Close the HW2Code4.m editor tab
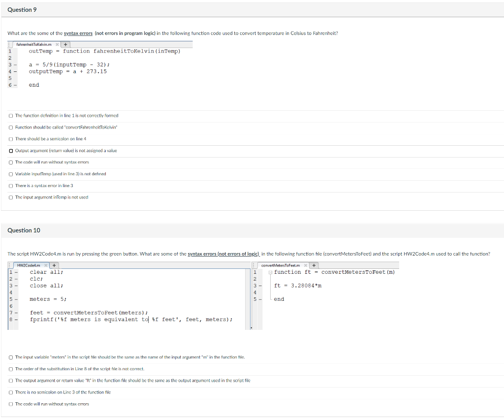Screen dimensions: 504x420 tap(45, 265)
